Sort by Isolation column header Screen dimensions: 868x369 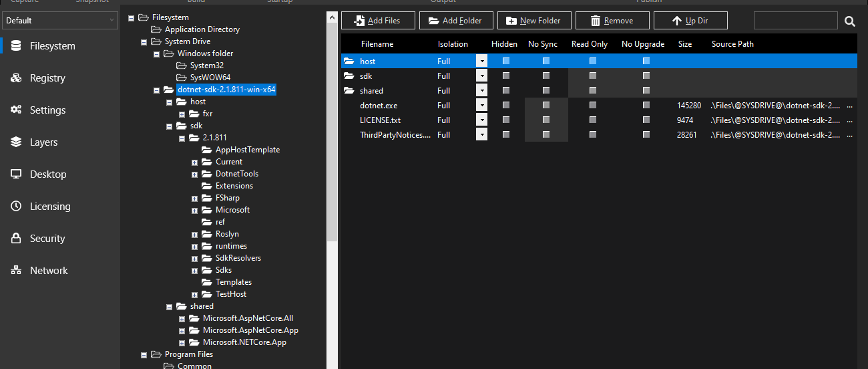(x=453, y=44)
